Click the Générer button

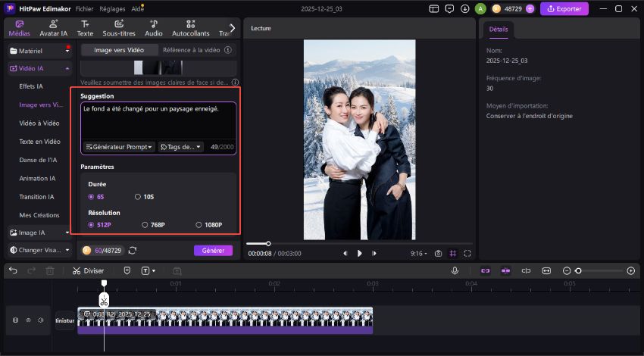tap(213, 251)
